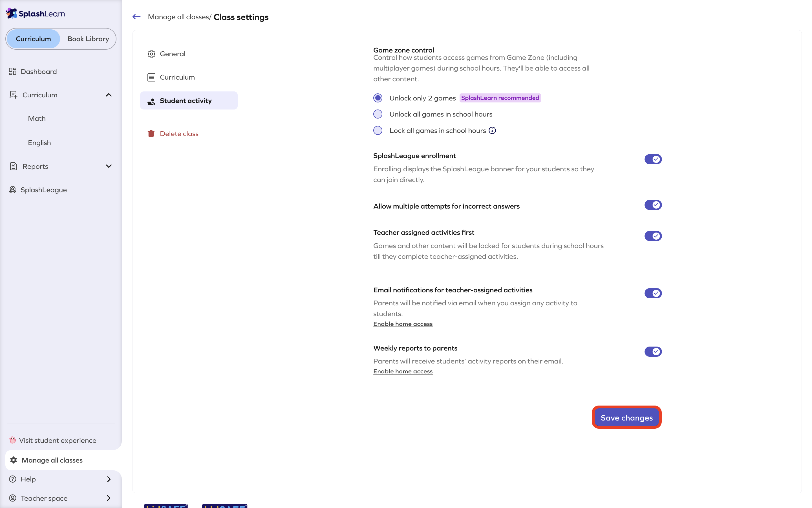Click the SplashLeague badge icon
812x508 pixels.
coord(13,190)
